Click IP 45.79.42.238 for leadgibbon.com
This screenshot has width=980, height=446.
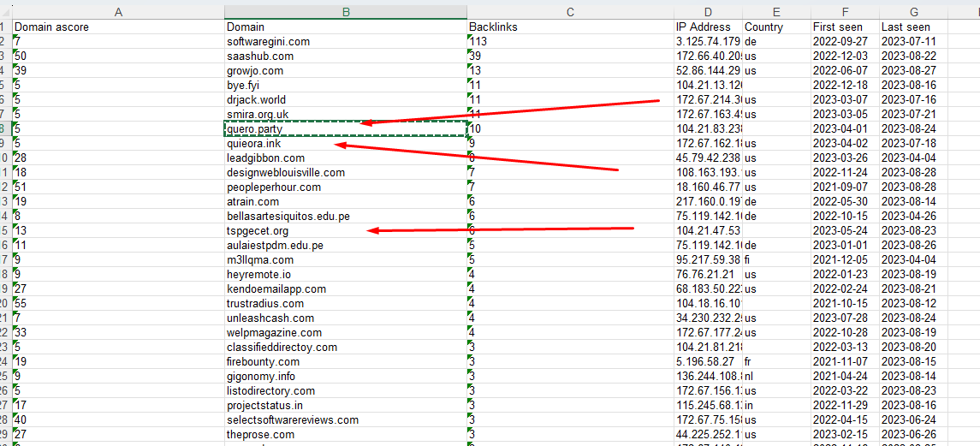click(x=708, y=158)
